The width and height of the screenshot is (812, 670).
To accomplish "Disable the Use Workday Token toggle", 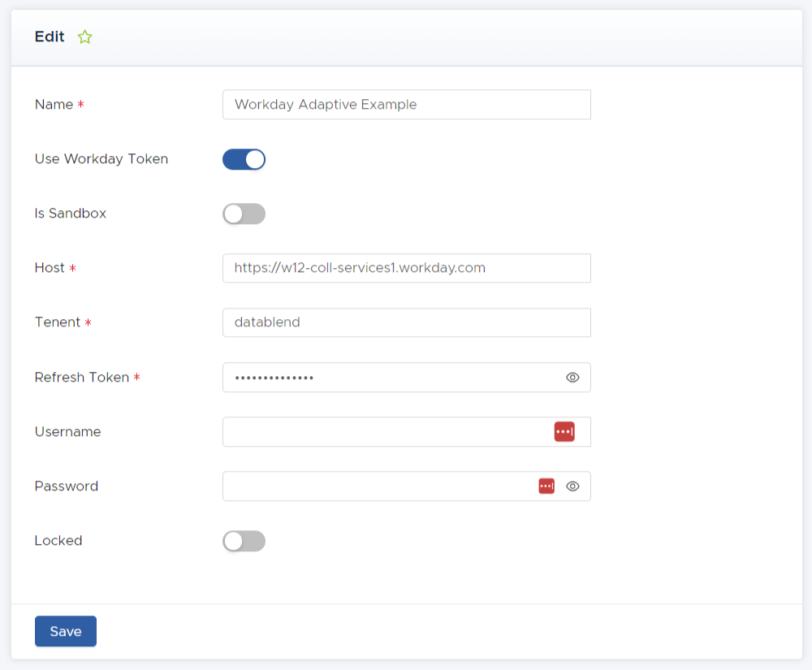I will click(x=244, y=159).
